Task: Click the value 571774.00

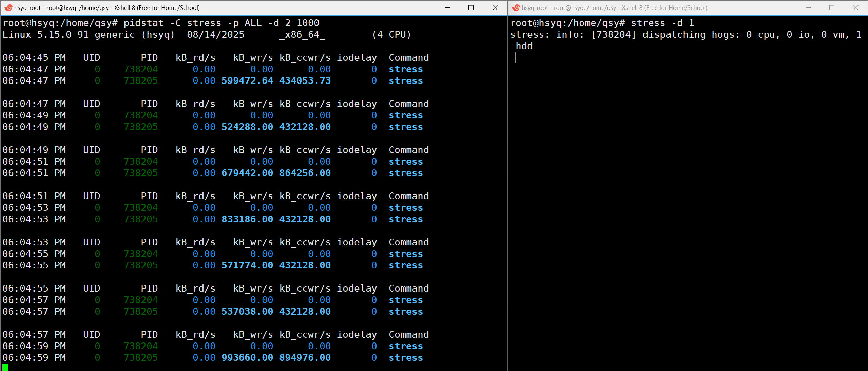Action: [x=247, y=265]
